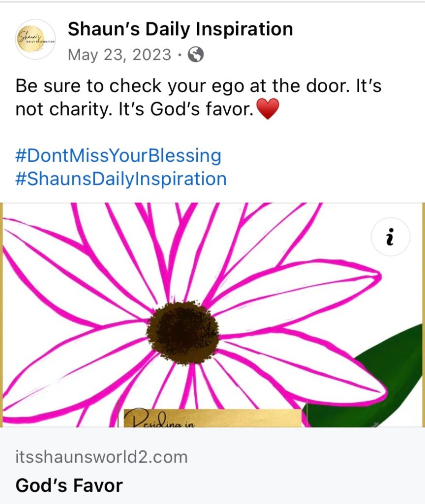Click the red heart emoji
The height and width of the screenshot is (504, 425).
pos(268,109)
